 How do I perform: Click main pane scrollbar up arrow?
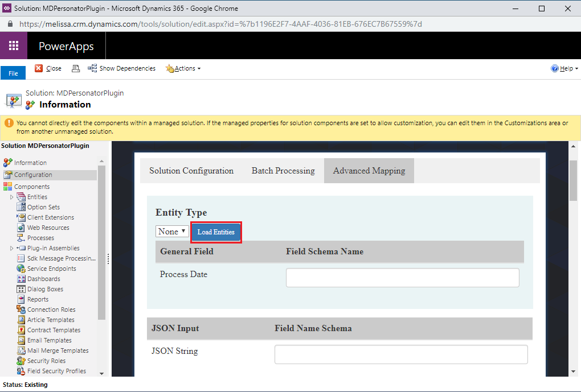(x=573, y=146)
